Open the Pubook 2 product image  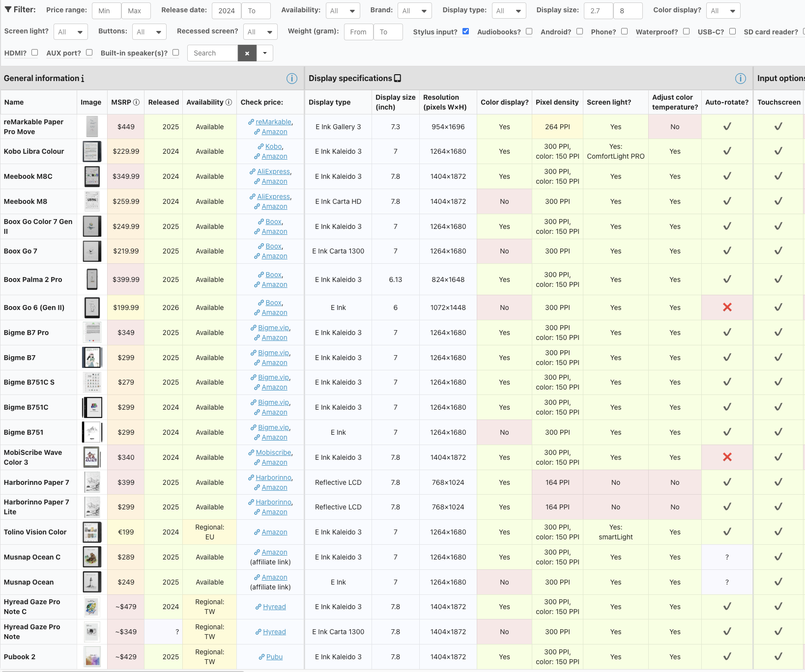click(92, 657)
